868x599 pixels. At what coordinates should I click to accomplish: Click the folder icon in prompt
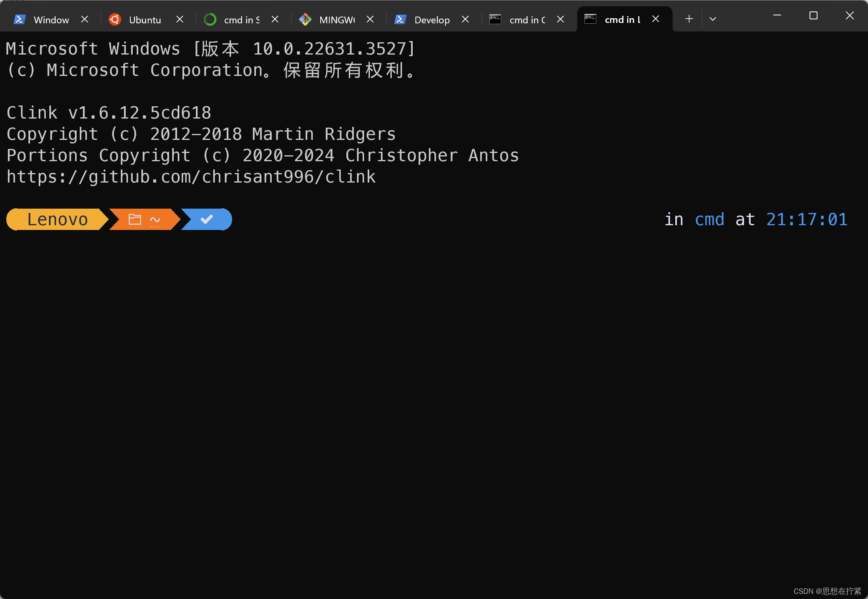pyautogui.click(x=135, y=219)
